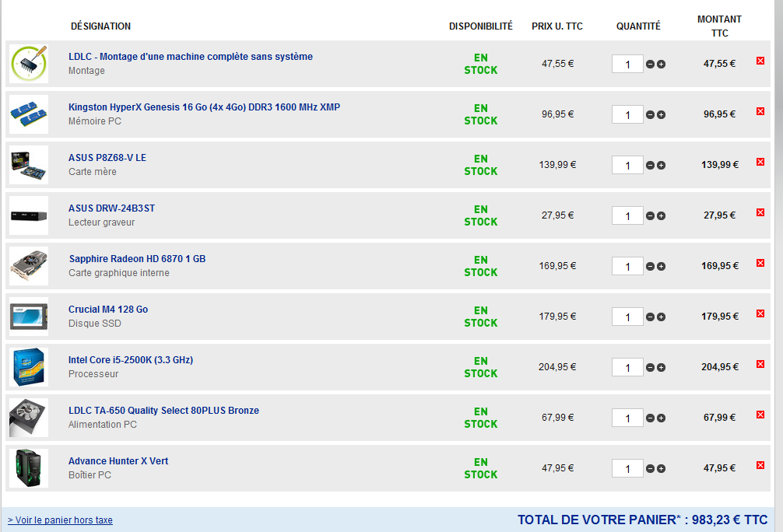The width and height of the screenshot is (783, 532).
Task: Click quantity field for ASUS P8Z68-V LE
Action: pos(627,165)
